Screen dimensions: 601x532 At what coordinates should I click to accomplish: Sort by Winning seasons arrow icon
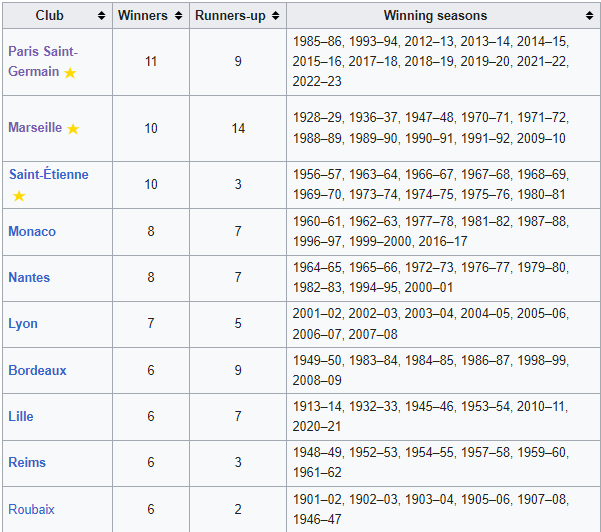point(589,16)
